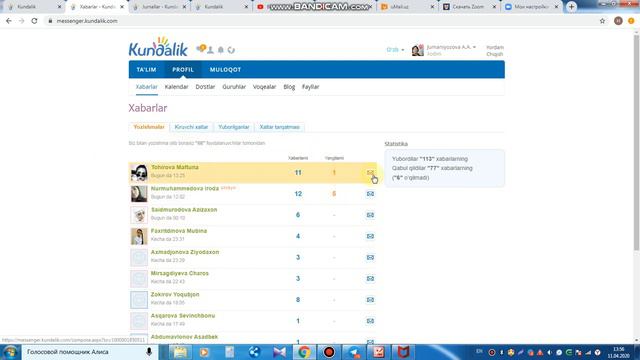Go back with the browser back arrow
Viewport: 640px width, 360px height.
(x=9, y=21)
